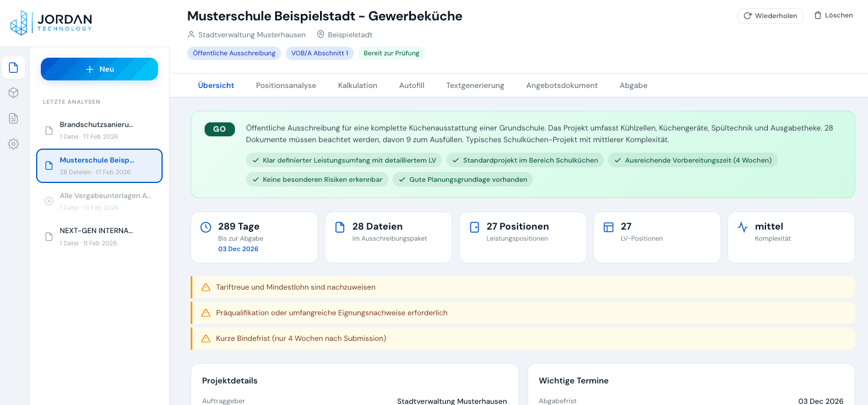The image size is (868, 405).
Task: Click warning icon beside Präqualifikation notice
Action: pyautogui.click(x=206, y=313)
